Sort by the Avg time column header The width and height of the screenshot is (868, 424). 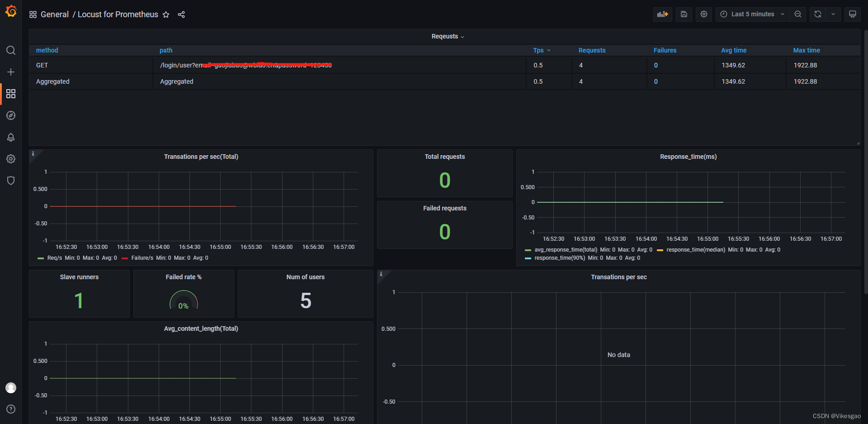(x=734, y=50)
